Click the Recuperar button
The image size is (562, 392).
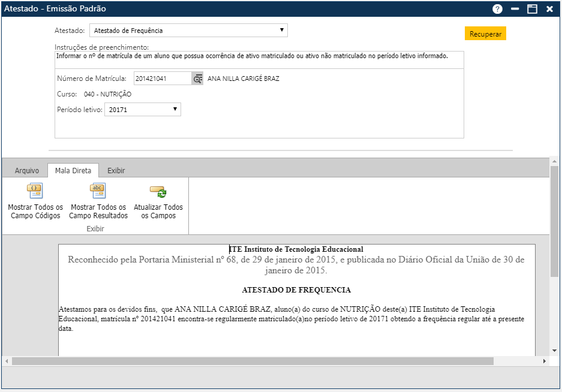tap(485, 34)
